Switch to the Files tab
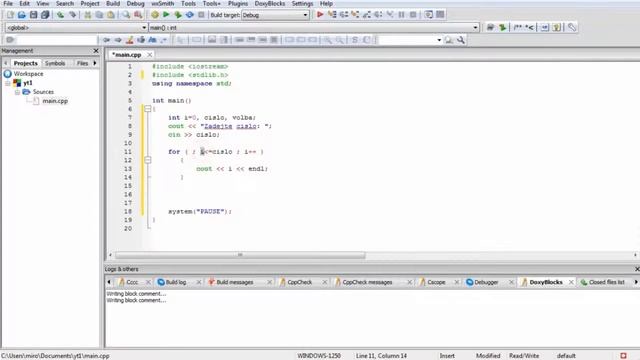This screenshot has height=360, width=640. pos(82,63)
